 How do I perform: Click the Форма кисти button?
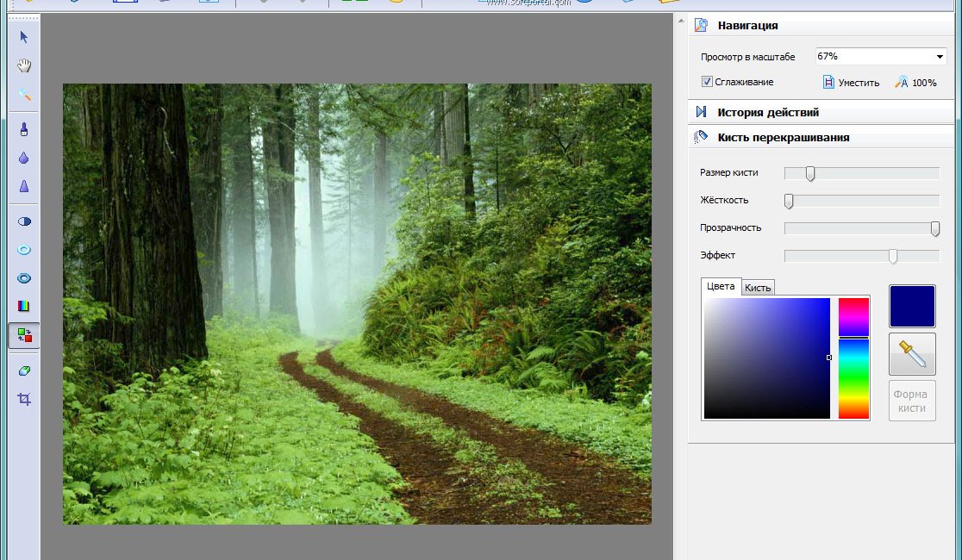point(912,401)
